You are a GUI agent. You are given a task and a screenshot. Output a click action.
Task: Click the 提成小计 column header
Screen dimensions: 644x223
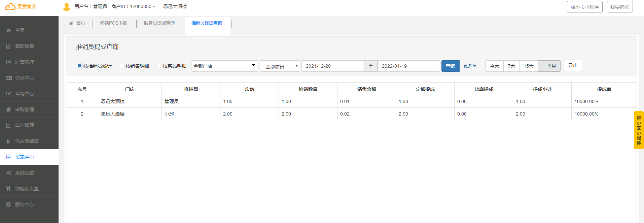(x=542, y=89)
